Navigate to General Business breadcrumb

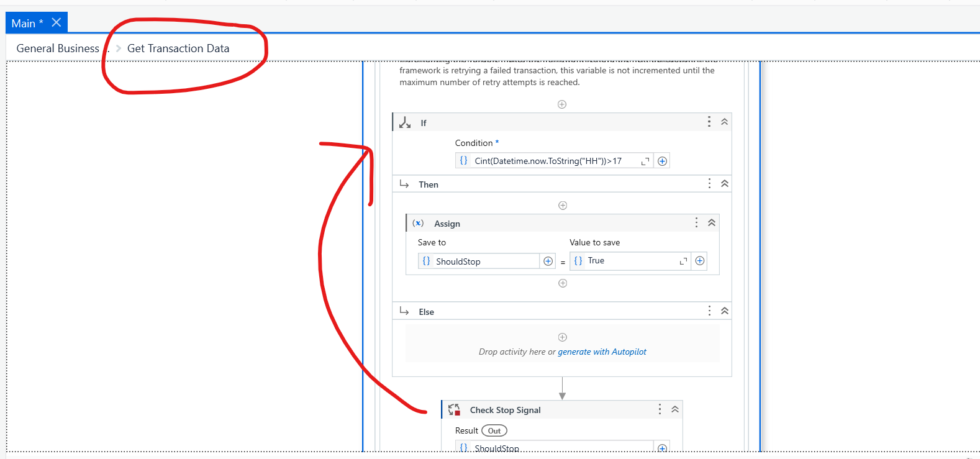pos(58,48)
